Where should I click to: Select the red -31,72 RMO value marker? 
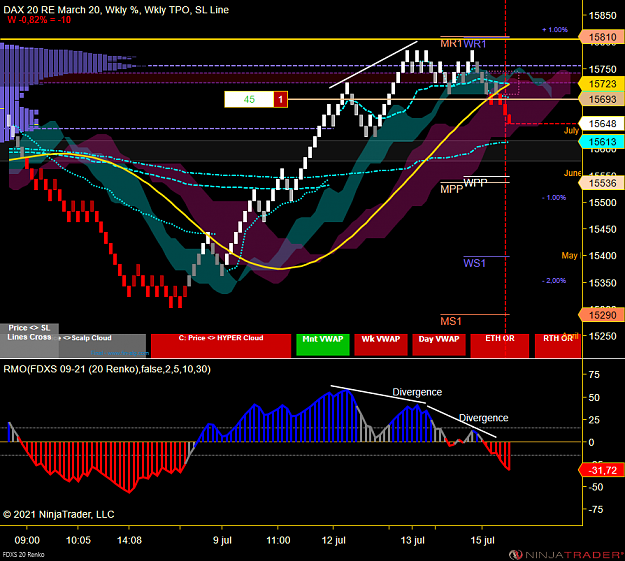coord(603,470)
